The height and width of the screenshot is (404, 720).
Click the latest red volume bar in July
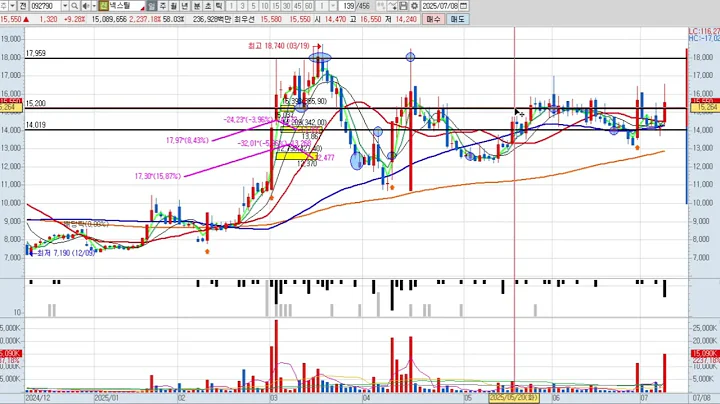point(664,373)
